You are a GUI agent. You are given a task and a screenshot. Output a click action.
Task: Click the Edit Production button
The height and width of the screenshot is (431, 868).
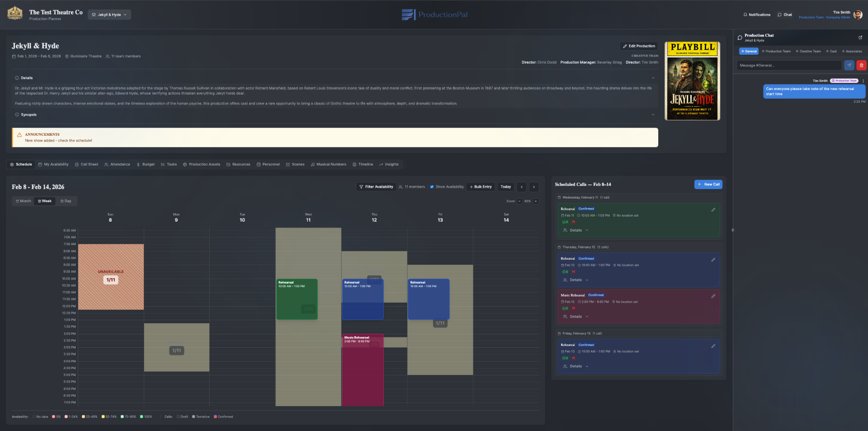click(638, 46)
